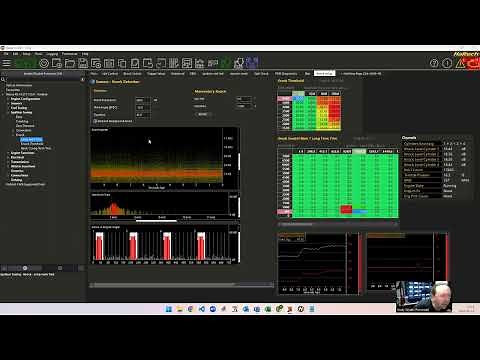Open the Help menu
Image resolution: width=480 pixels, height=360 pixels.
[x=85, y=54]
